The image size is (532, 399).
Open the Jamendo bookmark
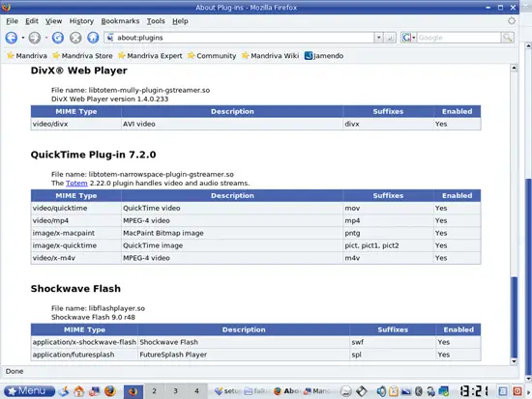324,56
